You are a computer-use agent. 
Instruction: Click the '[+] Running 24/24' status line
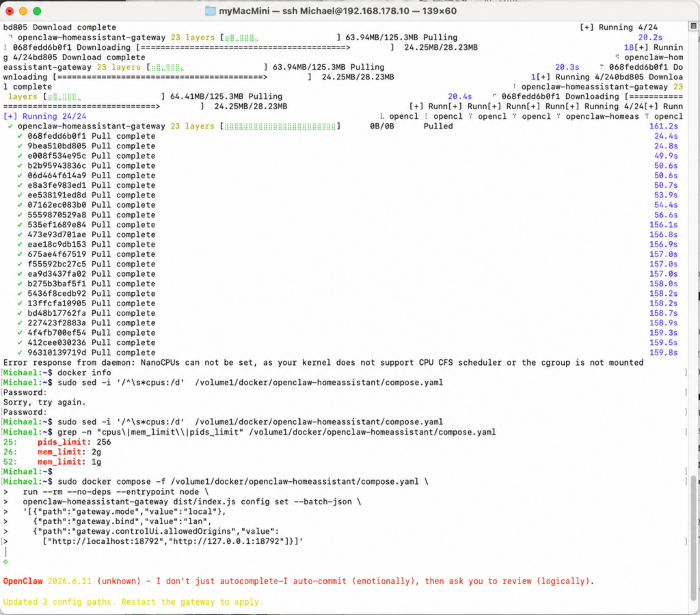[44, 116]
